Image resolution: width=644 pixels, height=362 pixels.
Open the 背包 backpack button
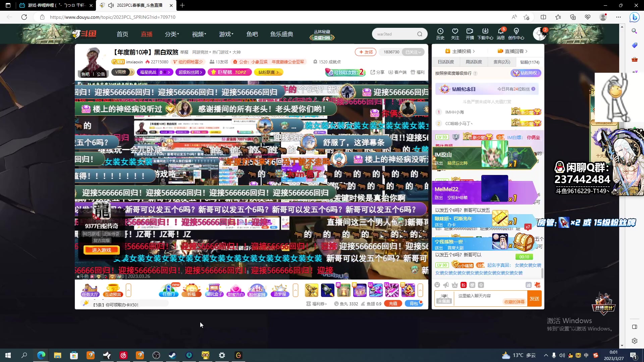point(414,304)
